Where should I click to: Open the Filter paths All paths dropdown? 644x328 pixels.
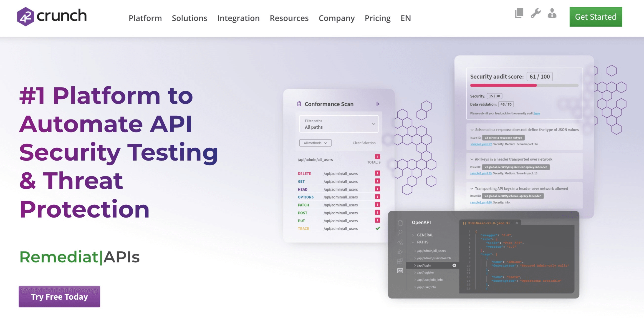coord(339,124)
